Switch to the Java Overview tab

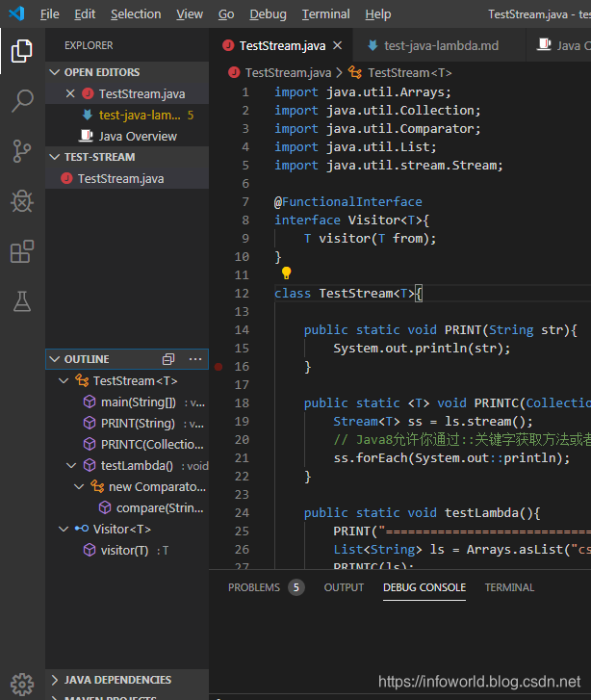coord(559,45)
